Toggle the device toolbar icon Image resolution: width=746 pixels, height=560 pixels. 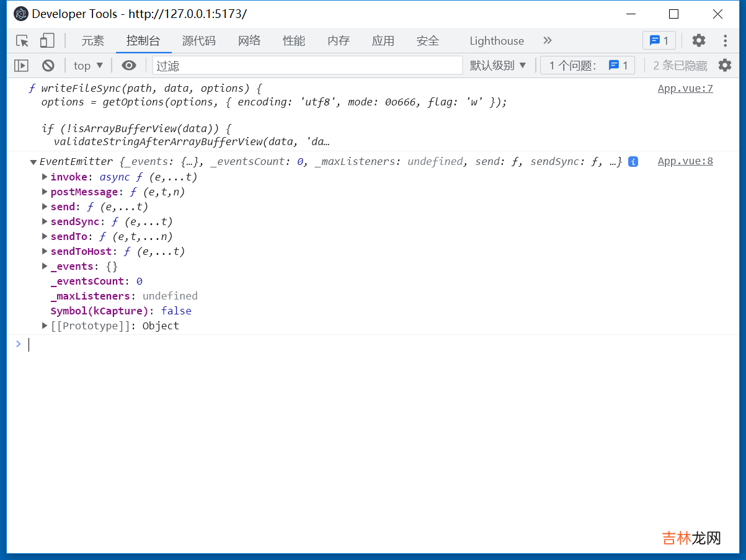pos(47,41)
